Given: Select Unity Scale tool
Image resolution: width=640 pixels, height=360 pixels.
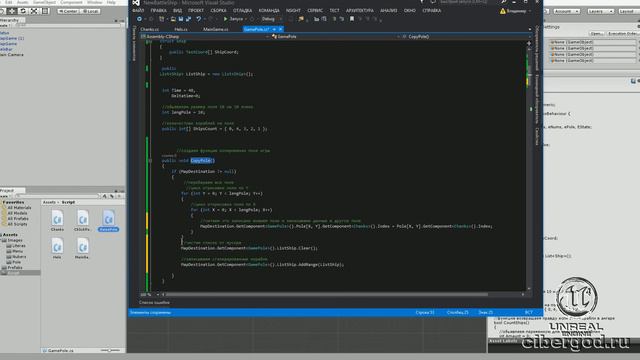Looking at the screenshot, I should pyautogui.click(x=34, y=11).
